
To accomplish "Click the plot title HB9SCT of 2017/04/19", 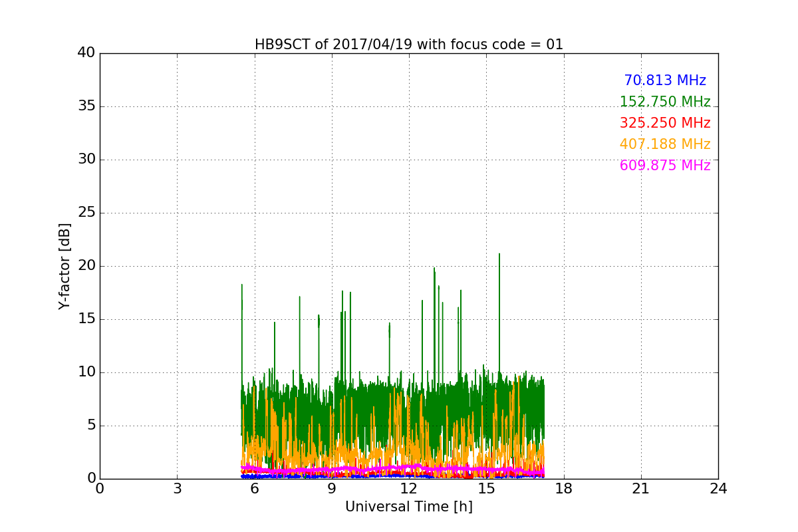I will pyautogui.click(x=409, y=45).
